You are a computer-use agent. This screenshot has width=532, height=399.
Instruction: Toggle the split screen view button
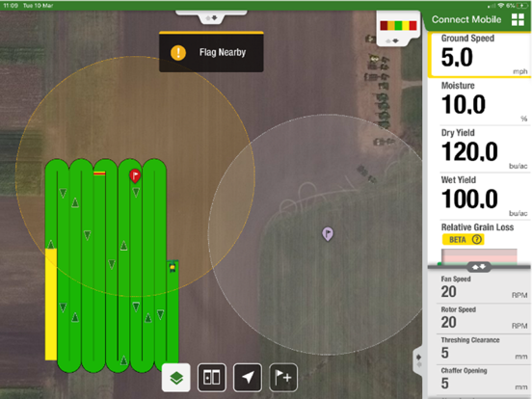coord(212,377)
